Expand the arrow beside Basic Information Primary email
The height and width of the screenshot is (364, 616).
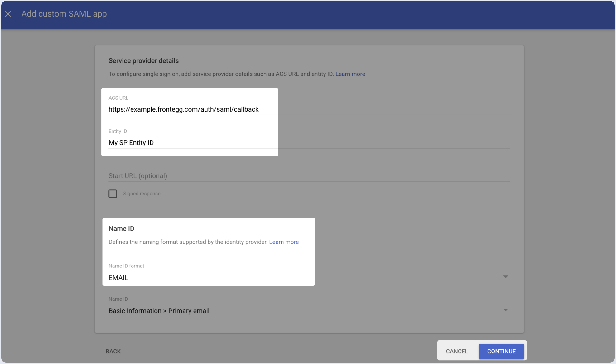(506, 310)
